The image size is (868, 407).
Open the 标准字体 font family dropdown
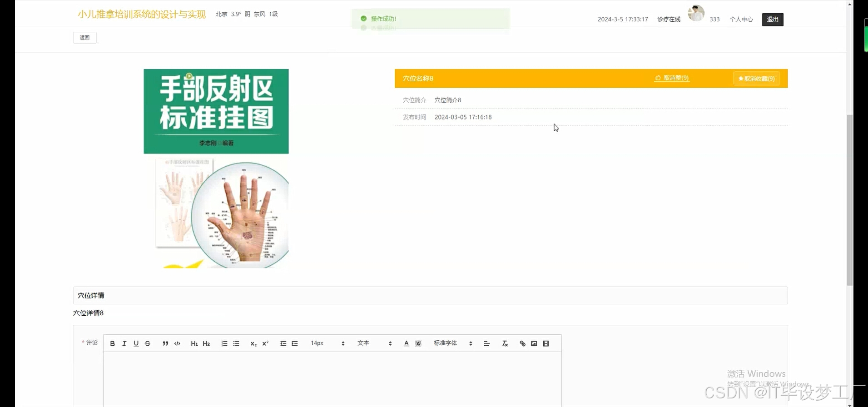pyautogui.click(x=453, y=343)
